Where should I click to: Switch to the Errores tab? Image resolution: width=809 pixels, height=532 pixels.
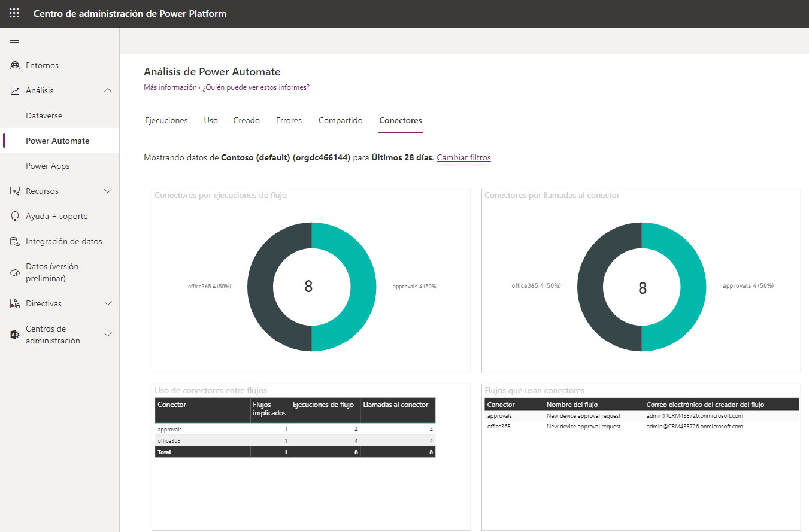pyautogui.click(x=289, y=121)
